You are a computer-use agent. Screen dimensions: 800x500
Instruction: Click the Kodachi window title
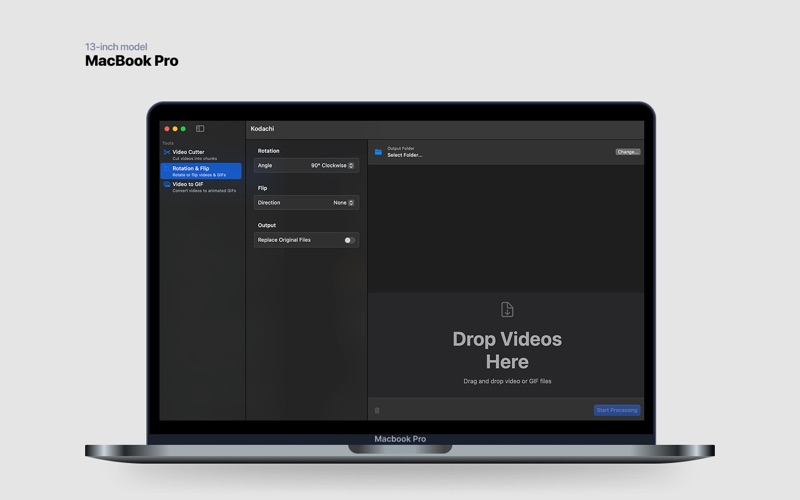(x=262, y=129)
